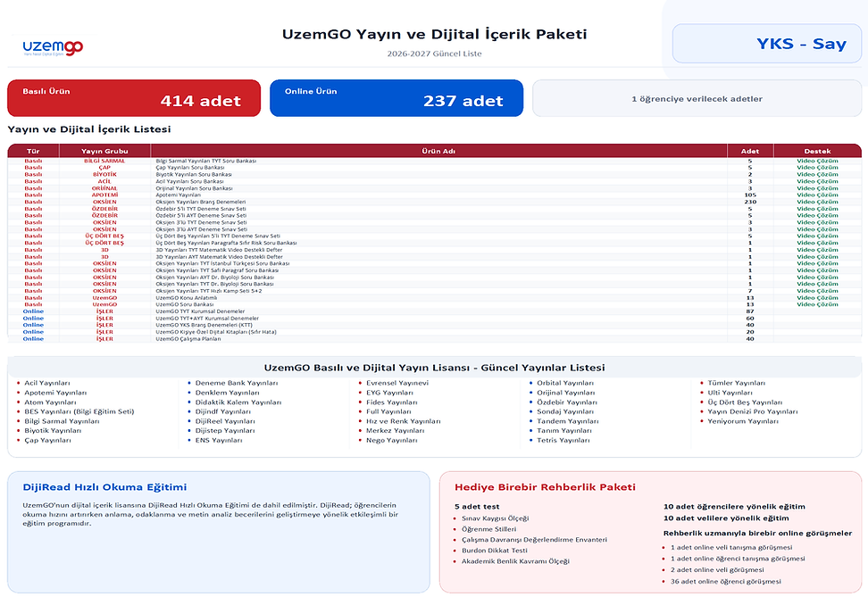Click 'Tetris Yayınları' list item

click(x=563, y=440)
